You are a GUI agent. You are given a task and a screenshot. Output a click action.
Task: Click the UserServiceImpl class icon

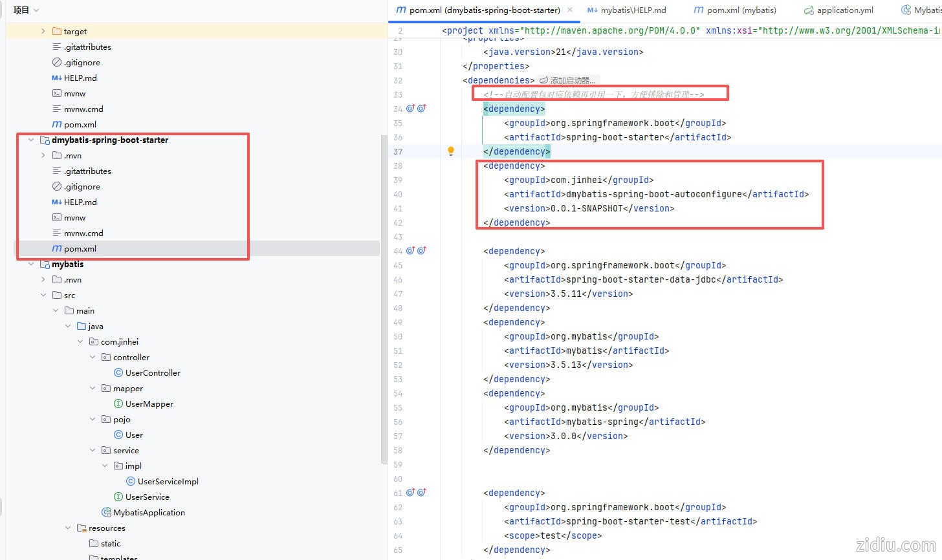(x=131, y=481)
